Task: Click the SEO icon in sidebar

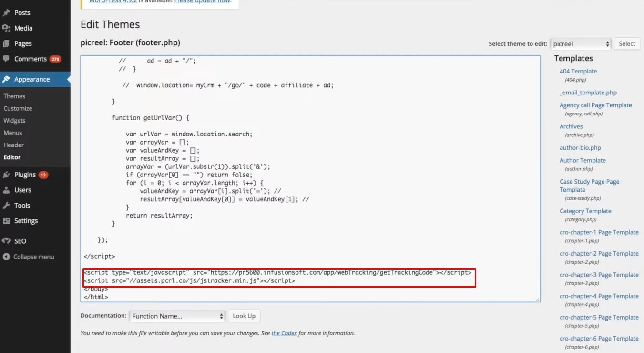Action: [6, 241]
